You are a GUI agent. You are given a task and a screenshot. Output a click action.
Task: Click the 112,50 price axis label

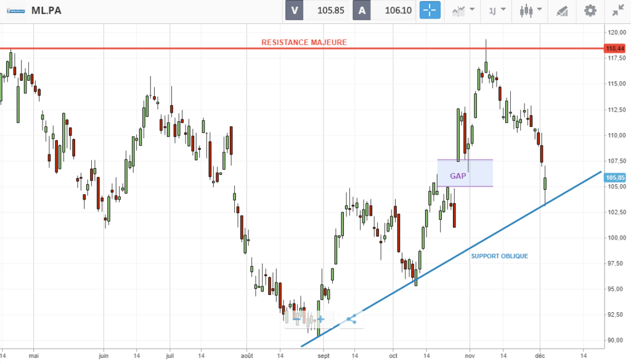click(x=616, y=110)
